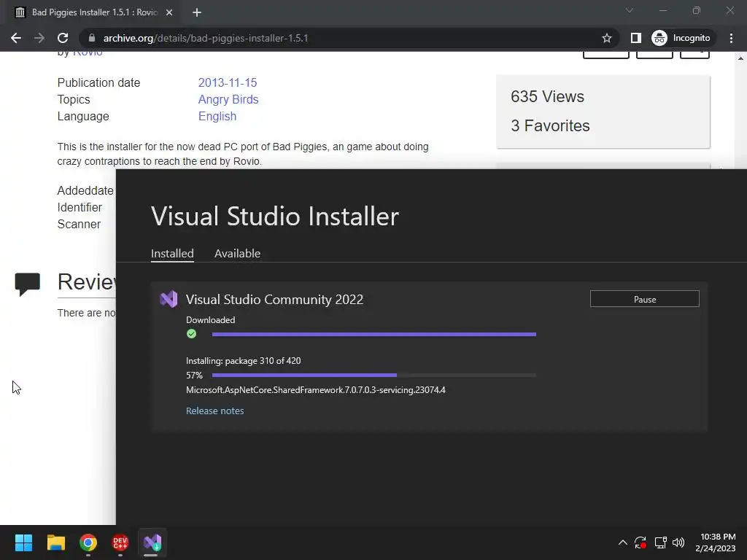The width and height of the screenshot is (747, 560).
Task: Click the Chrome forward arrow
Action: point(39,38)
